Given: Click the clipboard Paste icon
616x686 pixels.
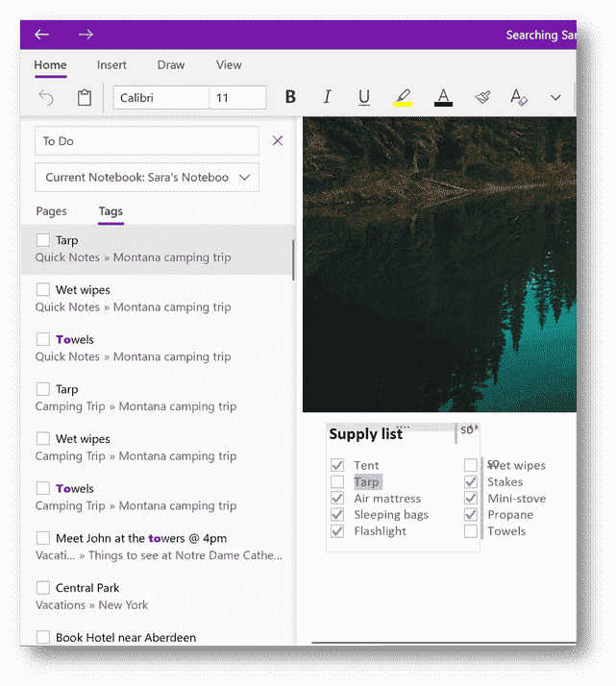Looking at the screenshot, I should 85,97.
